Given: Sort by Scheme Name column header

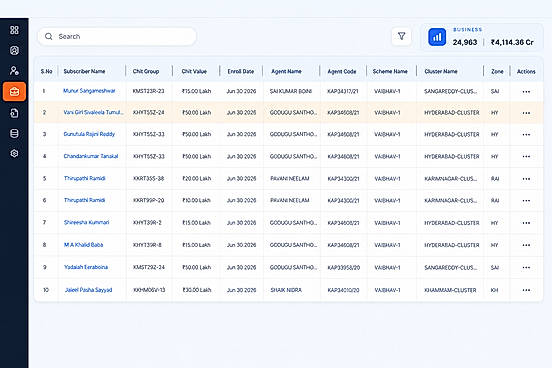Looking at the screenshot, I should [390, 71].
